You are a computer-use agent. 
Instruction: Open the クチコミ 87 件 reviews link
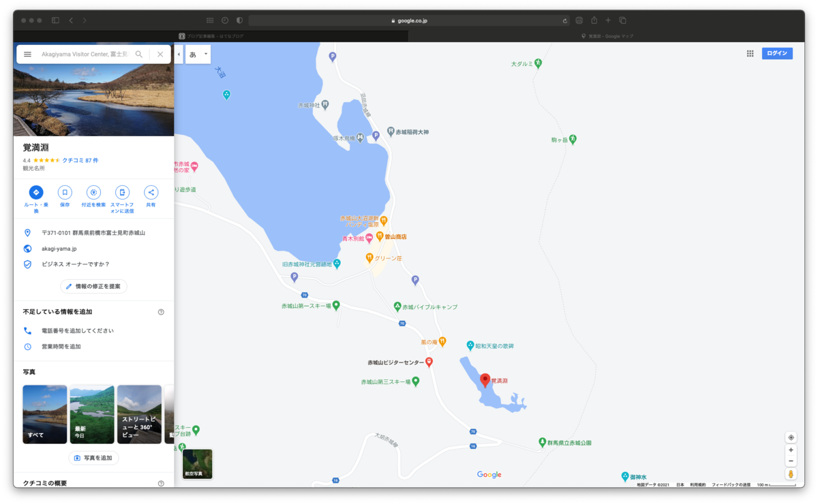80,160
